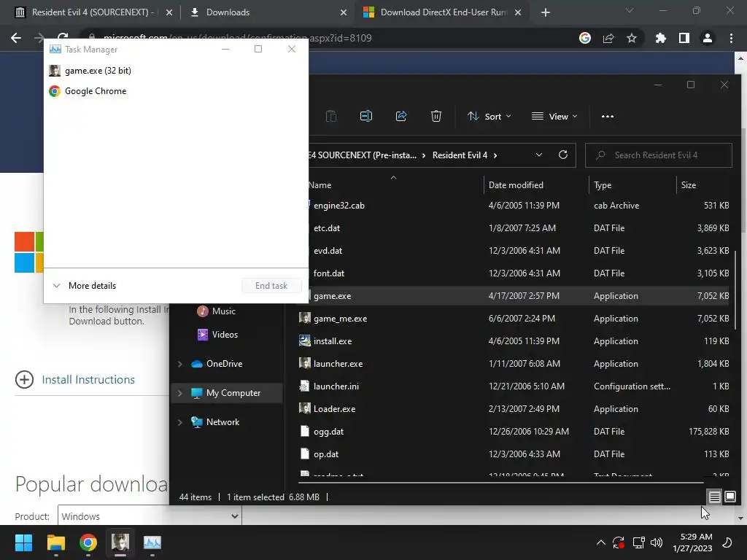This screenshot has width=747, height=560.
Task: Click the Share icon in File Explorer toolbar
Action: click(x=401, y=116)
